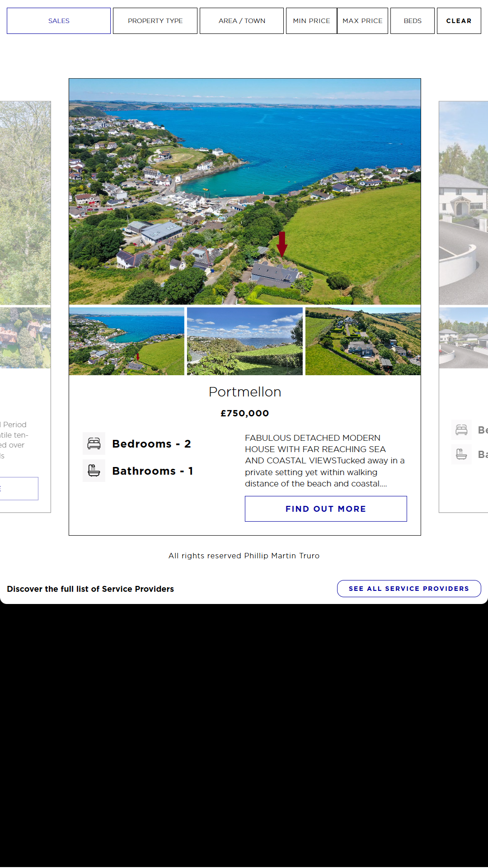Choose the MAX PRICE filter
488x868 pixels.
(x=362, y=21)
